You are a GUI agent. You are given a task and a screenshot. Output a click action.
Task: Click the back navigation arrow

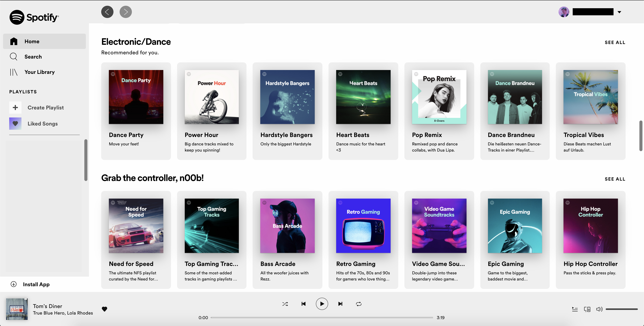[x=107, y=12]
